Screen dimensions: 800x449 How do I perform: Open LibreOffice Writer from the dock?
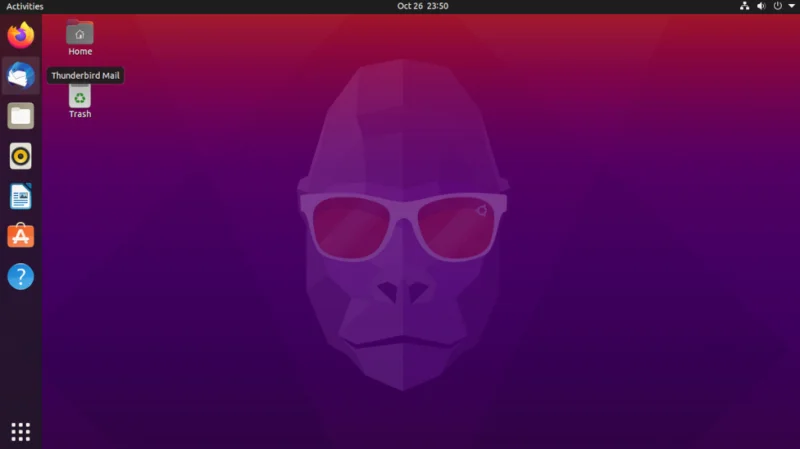pyautogui.click(x=20, y=196)
